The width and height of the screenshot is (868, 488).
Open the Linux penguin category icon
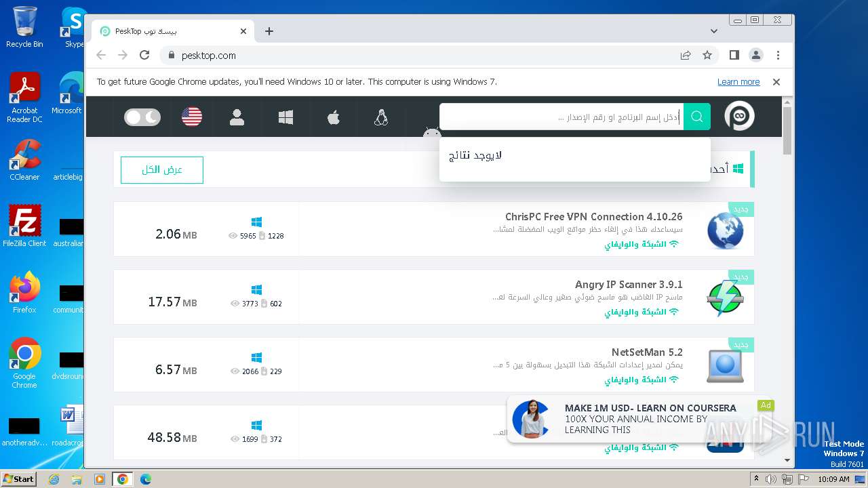point(380,117)
